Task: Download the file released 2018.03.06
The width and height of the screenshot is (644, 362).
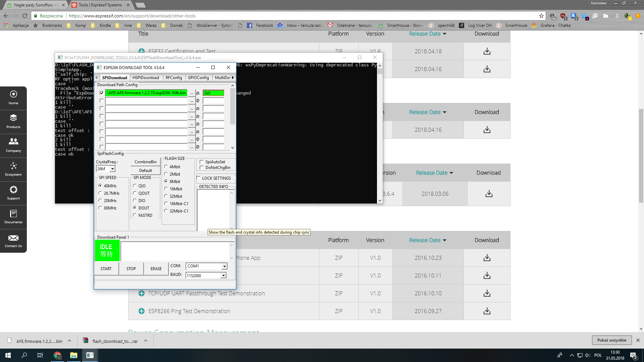Action: 489,194
